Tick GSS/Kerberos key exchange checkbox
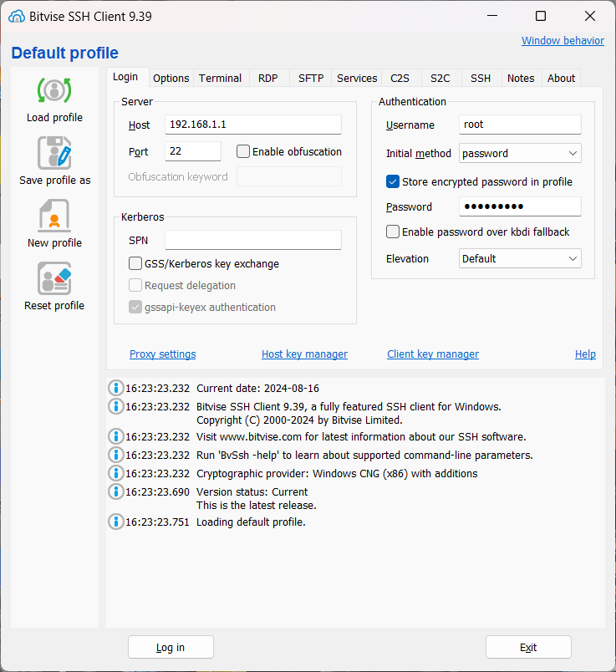This screenshot has width=616, height=672. (x=135, y=263)
